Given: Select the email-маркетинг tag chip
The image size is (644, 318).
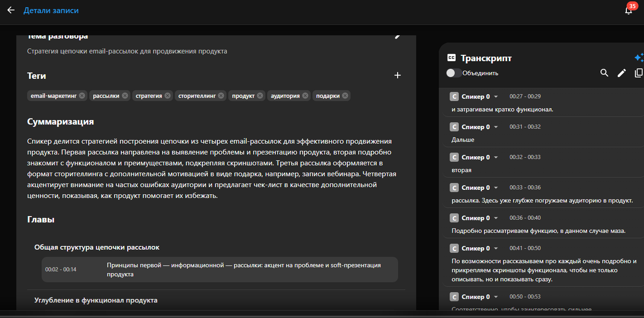Looking at the screenshot, I should point(57,95).
